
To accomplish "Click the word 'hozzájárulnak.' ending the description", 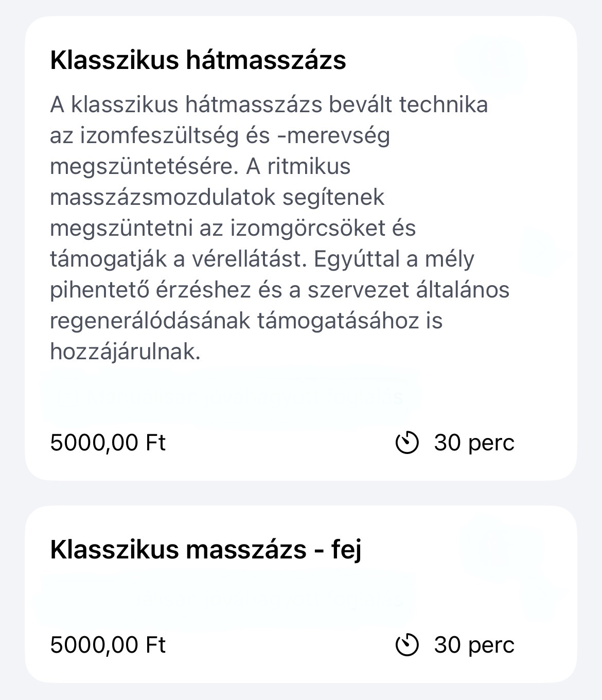I will pos(125,352).
